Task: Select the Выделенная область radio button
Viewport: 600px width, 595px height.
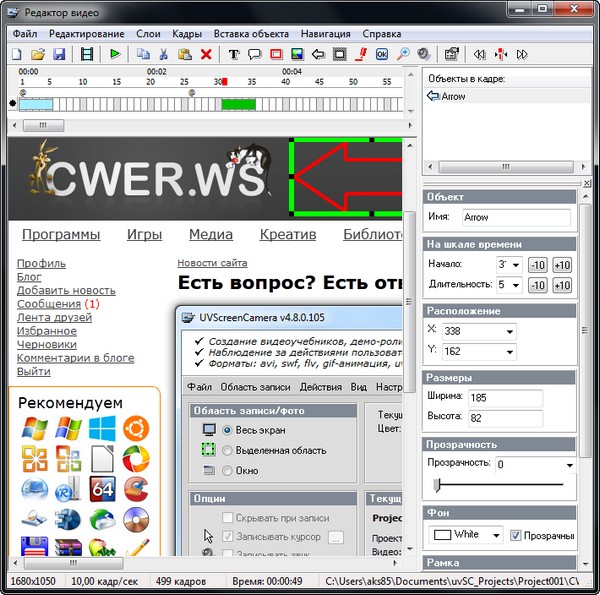Action: pyautogui.click(x=227, y=450)
